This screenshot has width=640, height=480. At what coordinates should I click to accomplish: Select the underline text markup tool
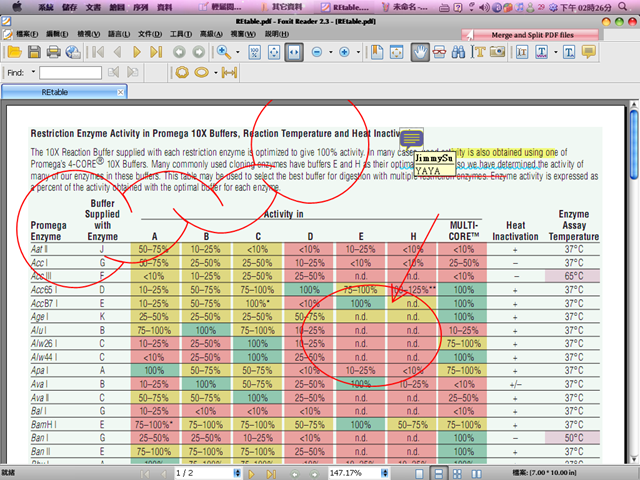click(x=542, y=52)
